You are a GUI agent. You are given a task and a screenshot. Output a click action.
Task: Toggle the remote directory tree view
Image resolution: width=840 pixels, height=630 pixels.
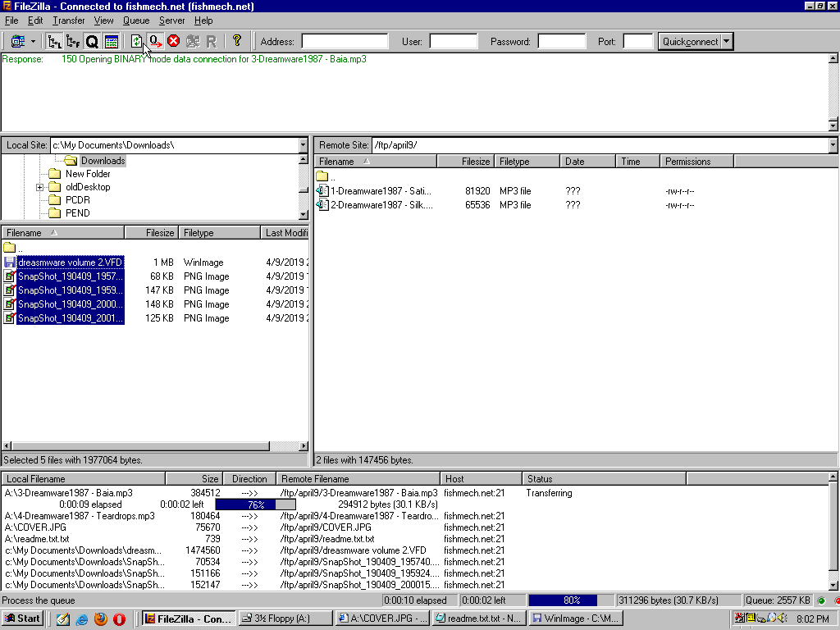(73, 41)
